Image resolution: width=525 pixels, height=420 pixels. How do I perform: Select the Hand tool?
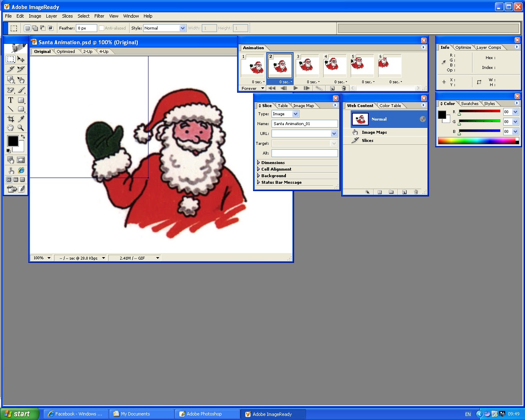11,128
